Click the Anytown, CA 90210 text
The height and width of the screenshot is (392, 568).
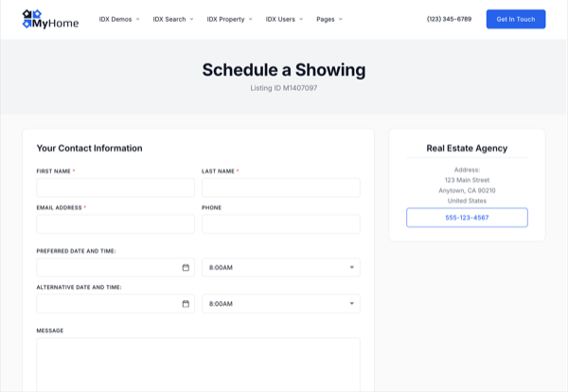pos(467,190)
